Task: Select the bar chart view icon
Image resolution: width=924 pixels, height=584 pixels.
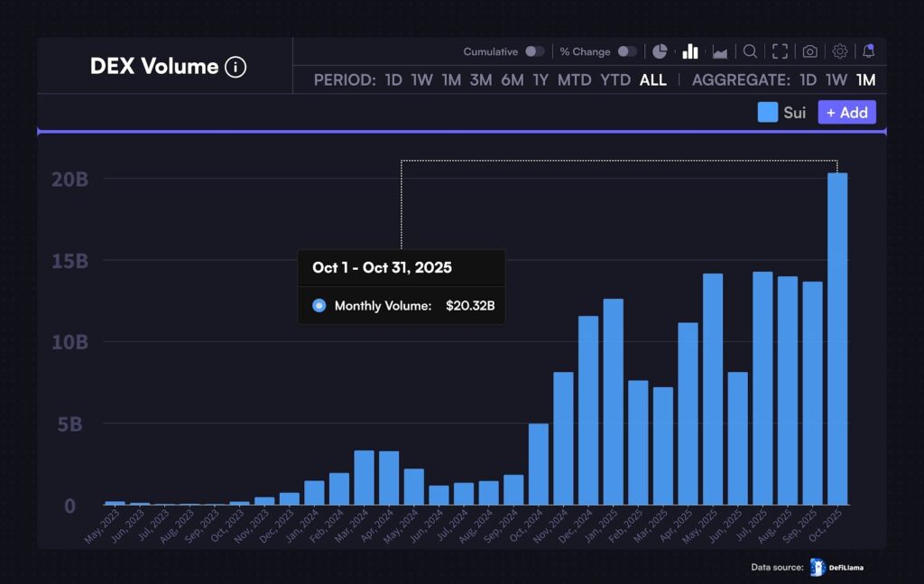Action: click(690, 51)
